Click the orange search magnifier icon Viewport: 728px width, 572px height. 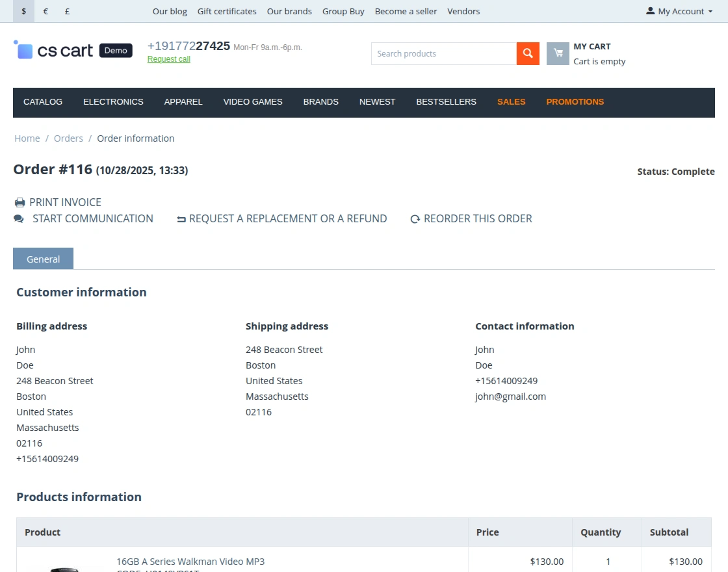tap(528, 53)
